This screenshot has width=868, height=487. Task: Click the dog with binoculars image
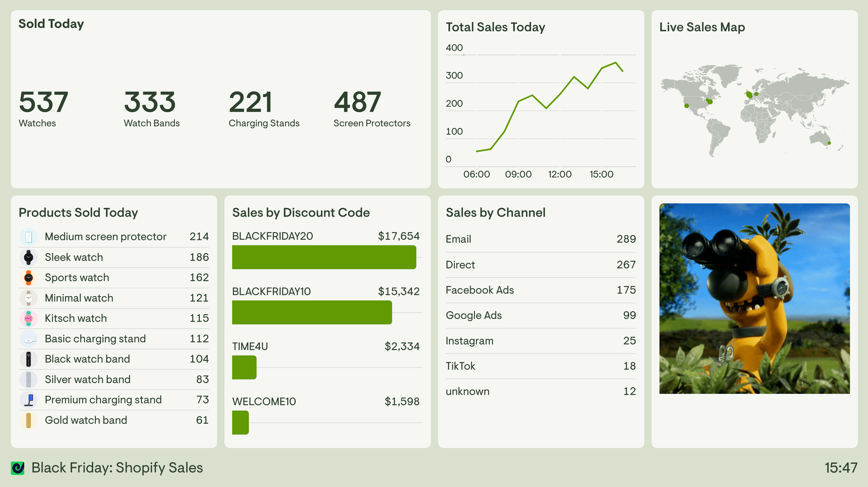754,299
